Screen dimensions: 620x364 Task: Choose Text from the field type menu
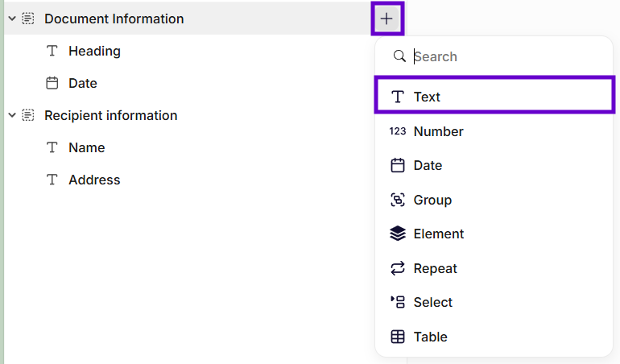coord(427,97)
